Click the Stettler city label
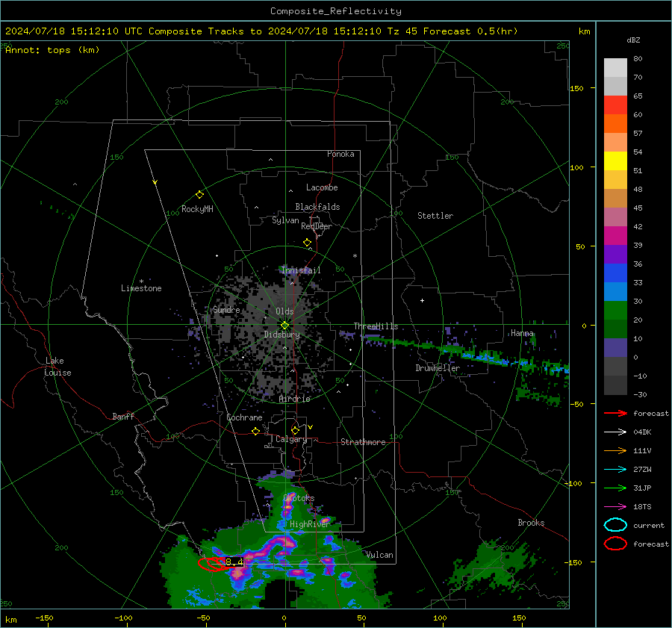Image resolution: width=672 pixels, height=628 pixels. 435,216
